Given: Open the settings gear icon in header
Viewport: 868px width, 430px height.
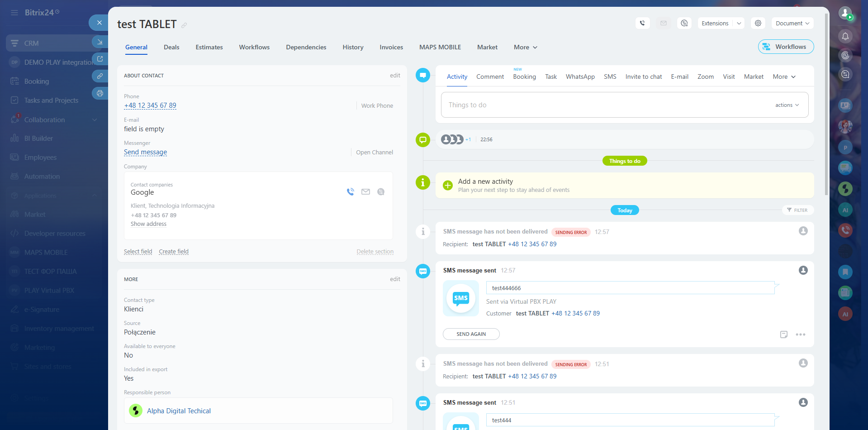Looking at the screenshot, I should tap(758, 23).
